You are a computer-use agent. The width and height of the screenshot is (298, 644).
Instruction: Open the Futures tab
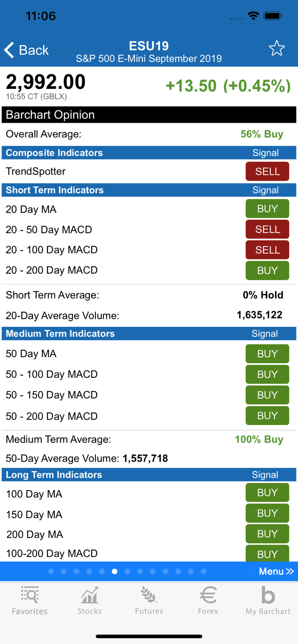click(x=149, y=601)
